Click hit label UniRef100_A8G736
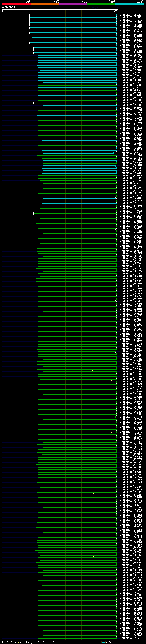This screenshot has height=644, width=146. (131, 168)
